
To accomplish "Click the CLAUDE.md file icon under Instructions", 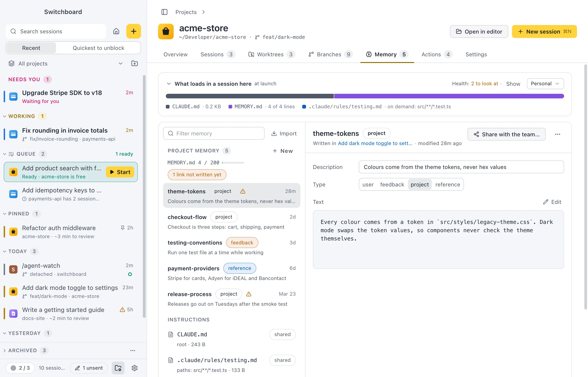I will pyautogui.click(x=171, y=334).
